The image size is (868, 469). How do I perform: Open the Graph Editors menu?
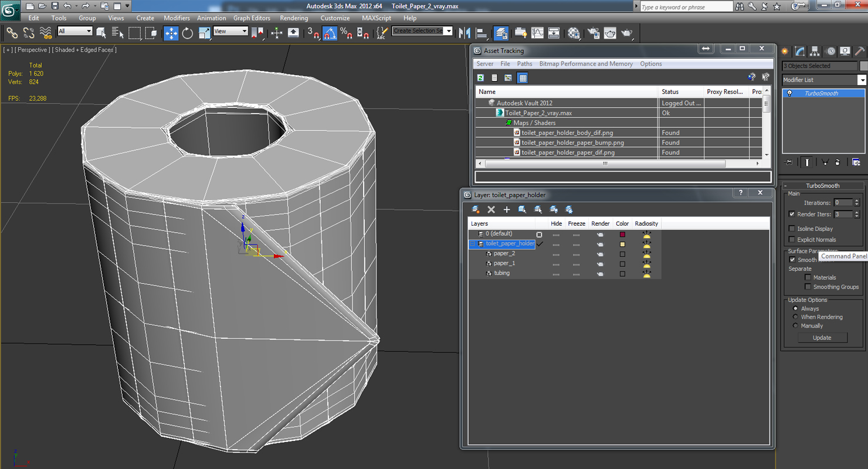coord(252,18)
